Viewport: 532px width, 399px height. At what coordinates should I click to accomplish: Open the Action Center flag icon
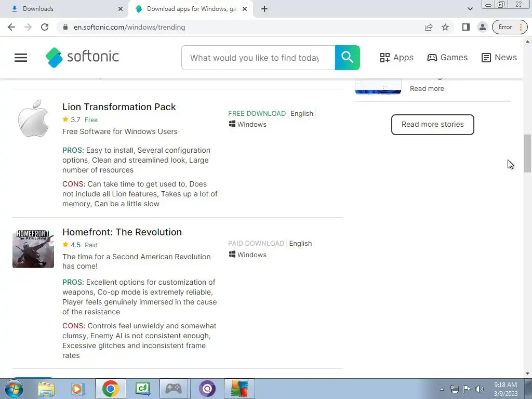467,389
